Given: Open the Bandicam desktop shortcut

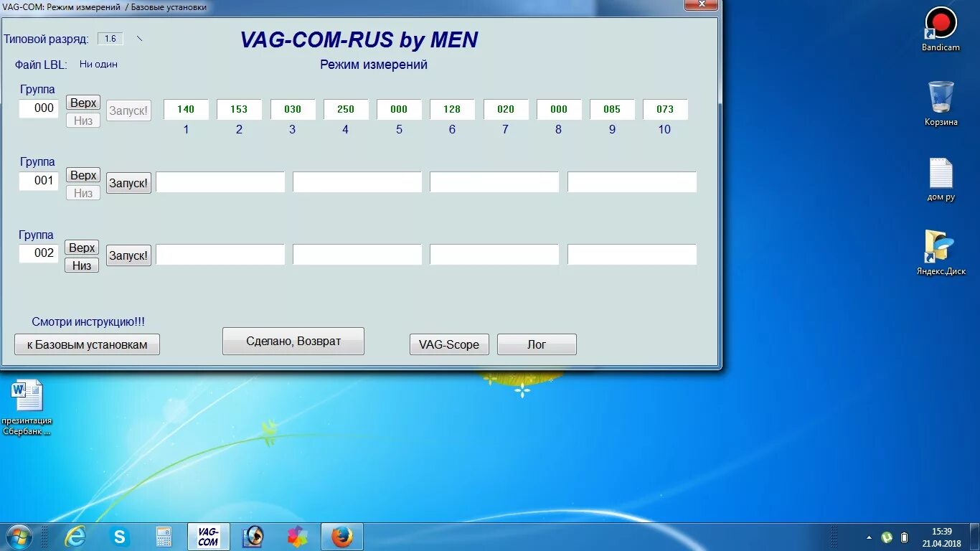Looking at the screenshot, I should click(x=941, y=29).
